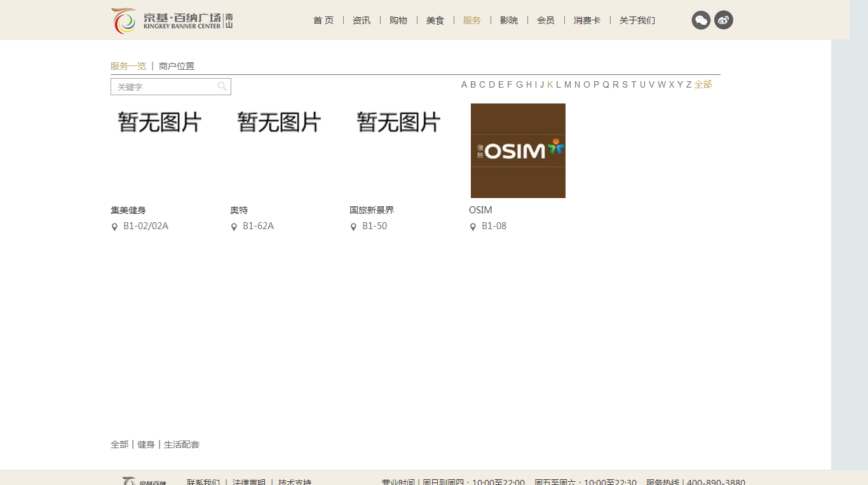Screen dimensions: 868x485
Task: Click the KingKey Banner Center logo
Action: (x=172, y=20)
